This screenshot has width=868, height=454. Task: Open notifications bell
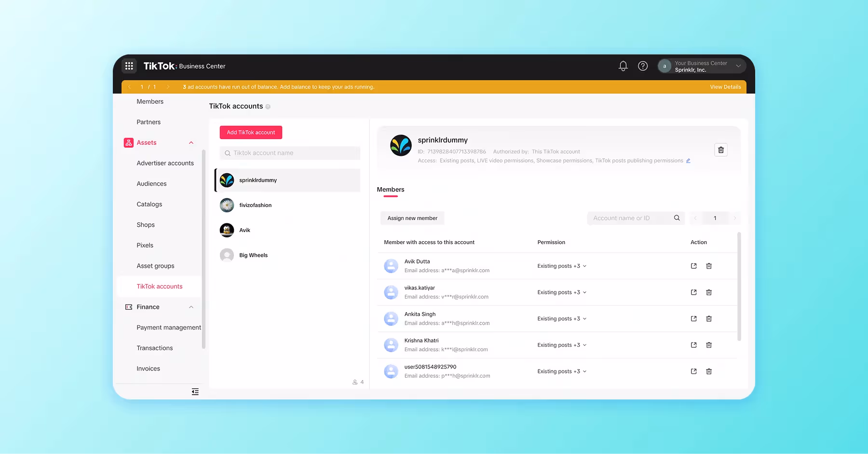coord(623,66)
